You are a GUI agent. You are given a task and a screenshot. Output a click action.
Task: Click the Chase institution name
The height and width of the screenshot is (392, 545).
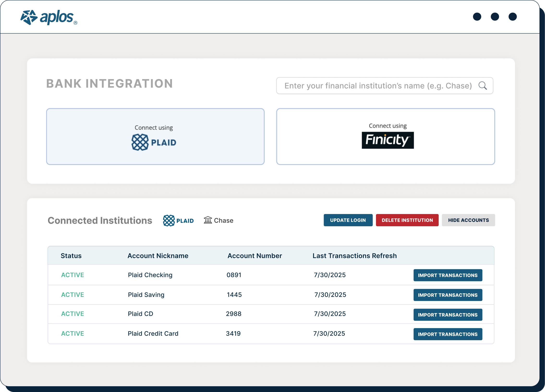224,220
